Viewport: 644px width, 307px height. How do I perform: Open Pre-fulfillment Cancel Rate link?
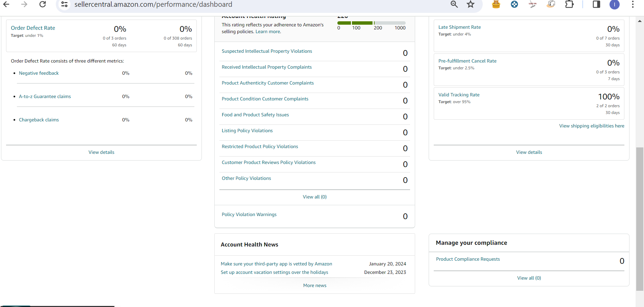point(468,61)
